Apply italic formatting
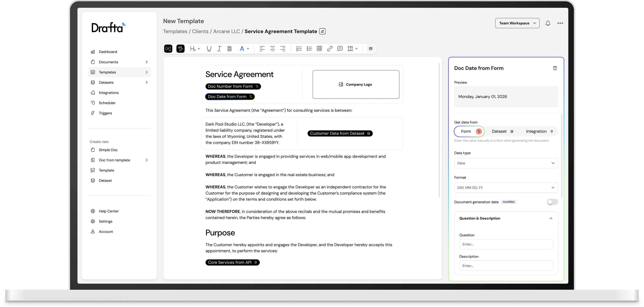The width and height of the screenshot is (644, 307). point(219,49)
